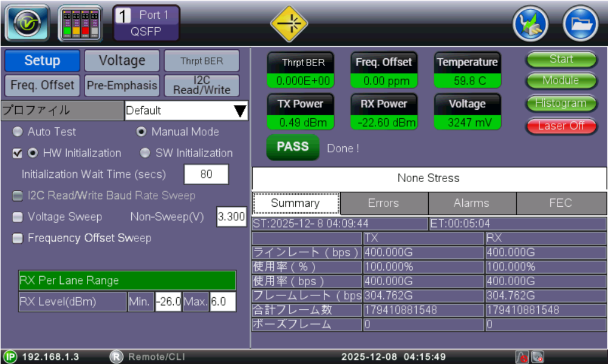Viewport: 608px width, 364px height.
Task: Click the Initialization Wait Time field
Action: [x=207, y=174]
